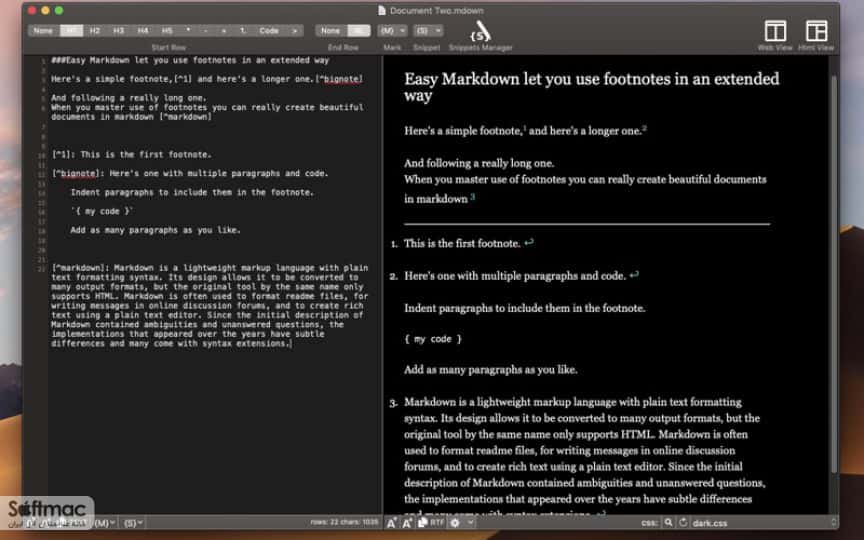864x540 pixels.
Task: Click the preview pane vertical scrollbar
Action: coord(834,273)
